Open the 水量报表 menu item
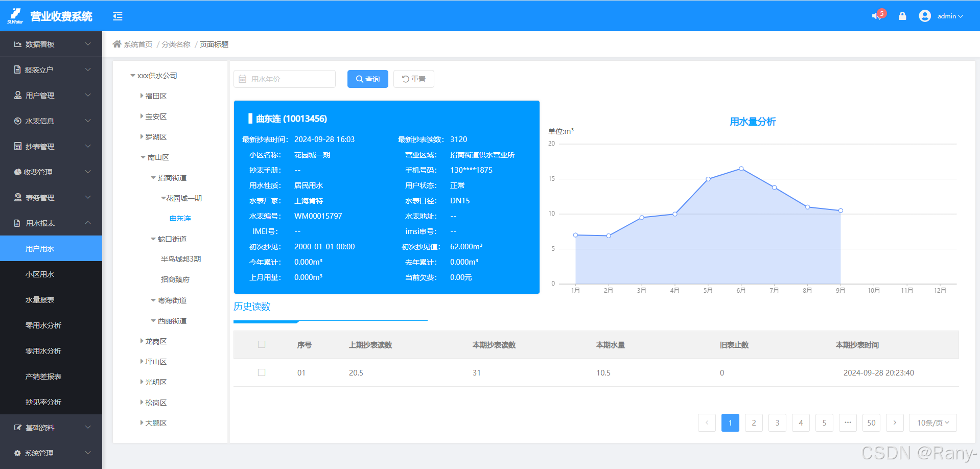The height and width of the screenshot is (469, 980). coord(51,299)
